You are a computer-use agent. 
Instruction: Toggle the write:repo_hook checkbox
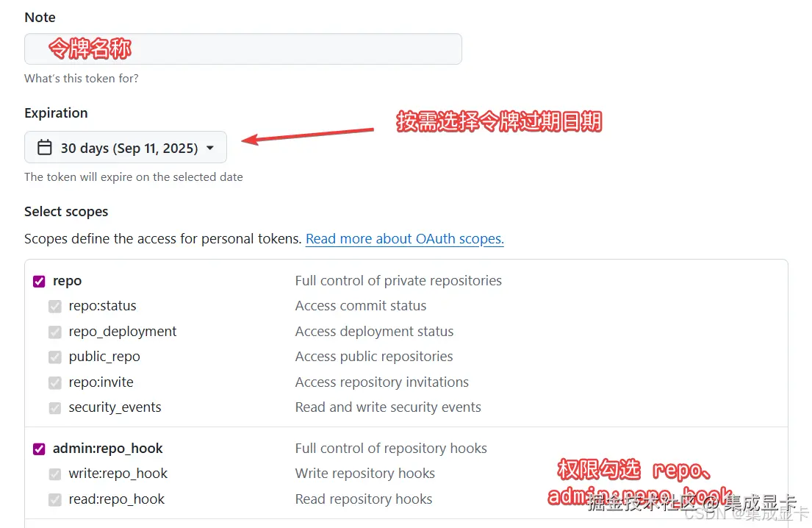tap(55, 474)
